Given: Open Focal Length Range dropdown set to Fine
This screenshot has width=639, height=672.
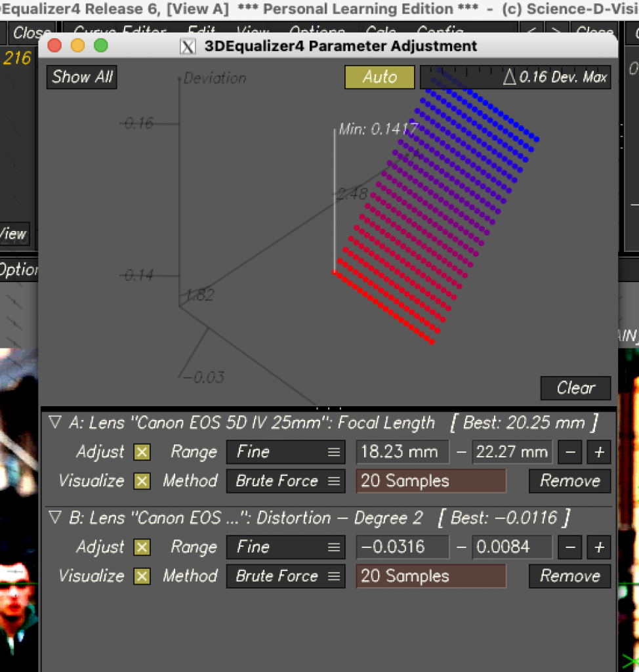Looking at the screenshot, I should click(285, 452).
